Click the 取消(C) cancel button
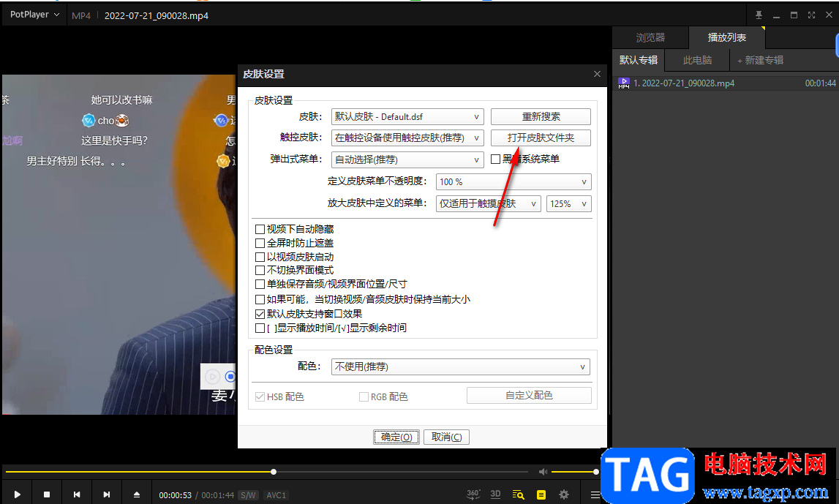This screenshot has width=839, height=504. point(446,437)
